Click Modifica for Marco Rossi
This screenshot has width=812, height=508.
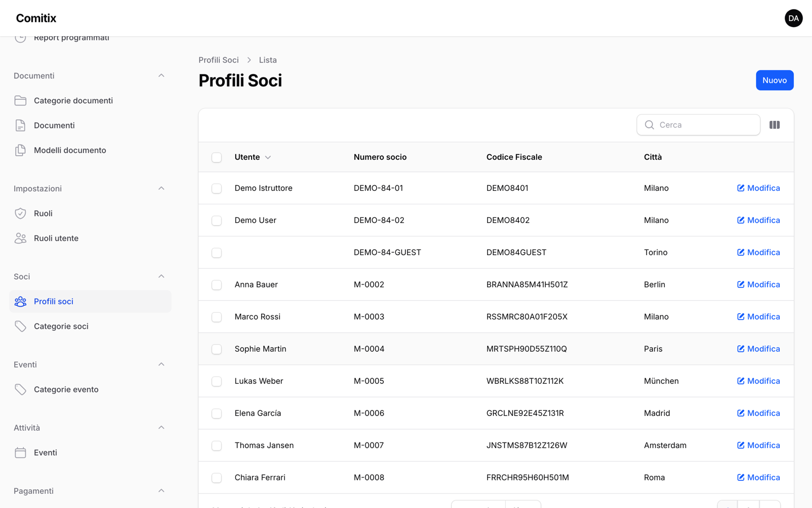click(x=758, y=317)
